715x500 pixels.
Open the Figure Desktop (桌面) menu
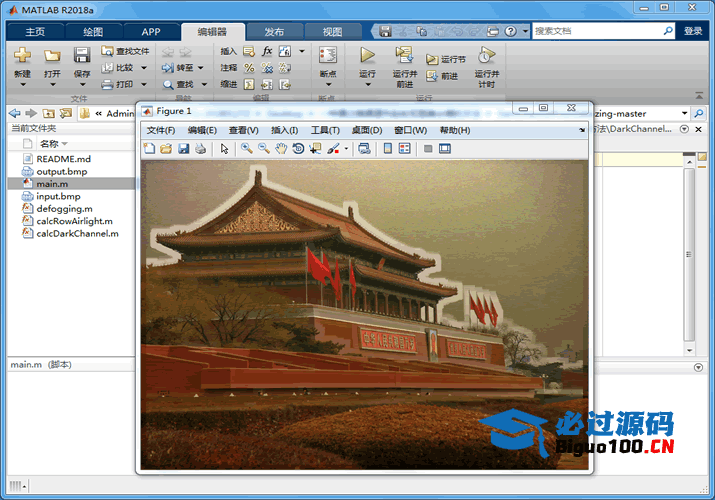(x=367, y=130)
